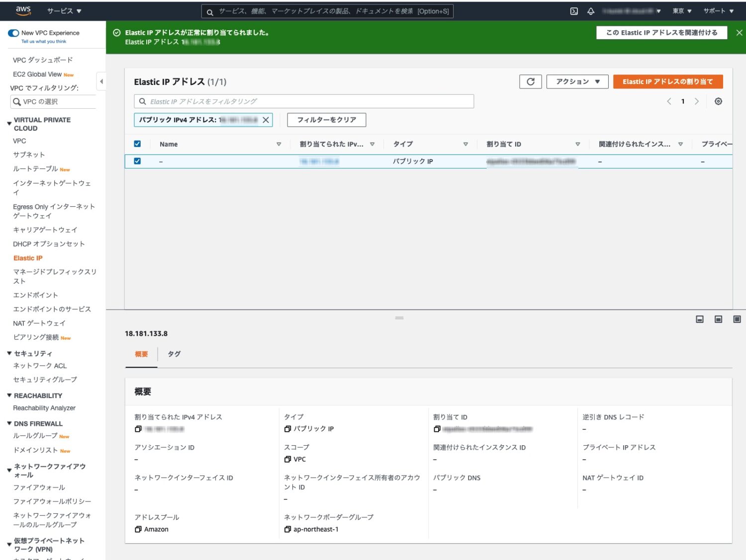This screenshot has height=560, width=746.
Task: Copy the type Public IP value icon
Action: 287,429
